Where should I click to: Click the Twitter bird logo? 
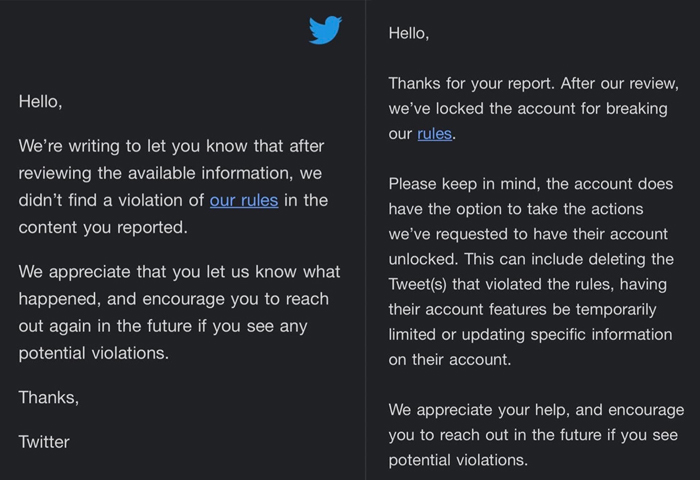[325, 31]
